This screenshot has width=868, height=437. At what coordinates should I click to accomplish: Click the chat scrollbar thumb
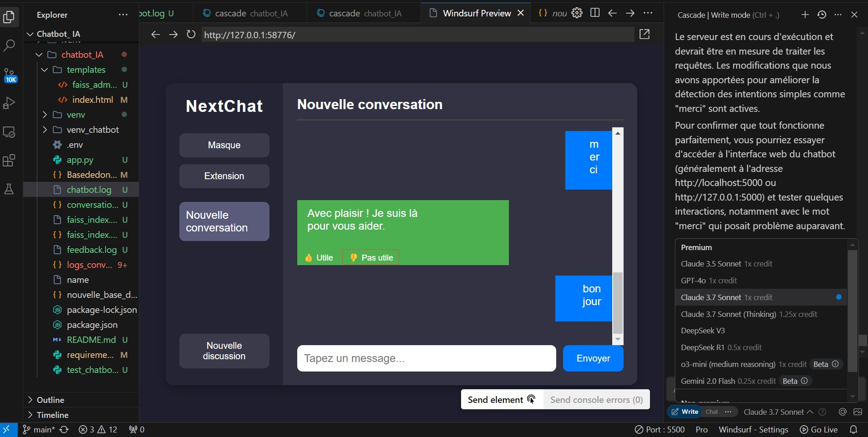tap(618, 303)
